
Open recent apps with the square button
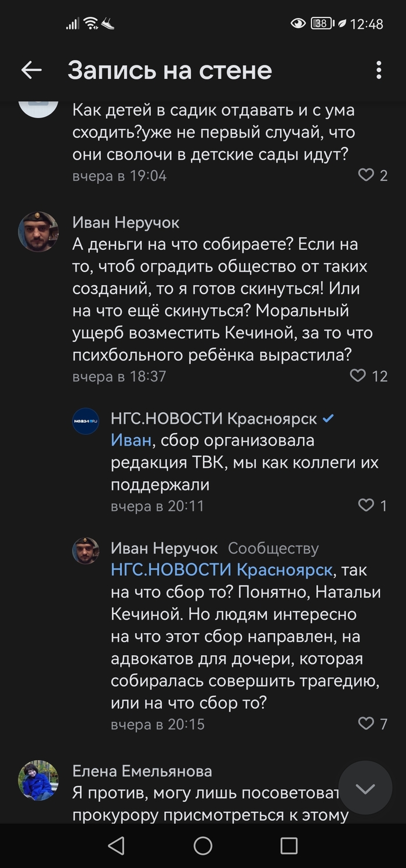point(289,845)
